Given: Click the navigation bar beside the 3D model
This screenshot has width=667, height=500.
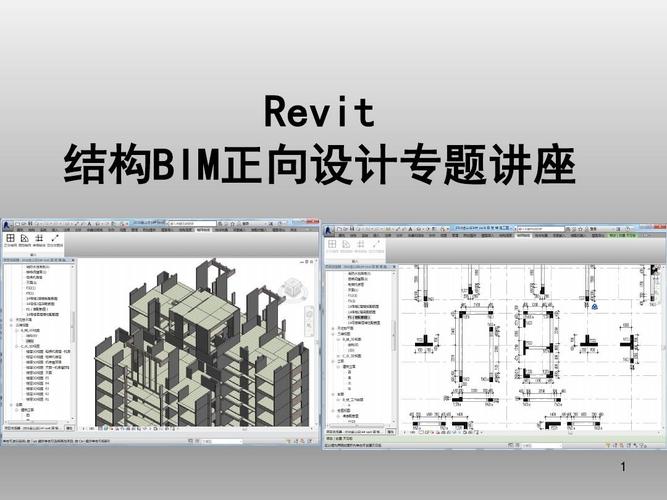Looking at the screenshot, I should pos(309,320).
